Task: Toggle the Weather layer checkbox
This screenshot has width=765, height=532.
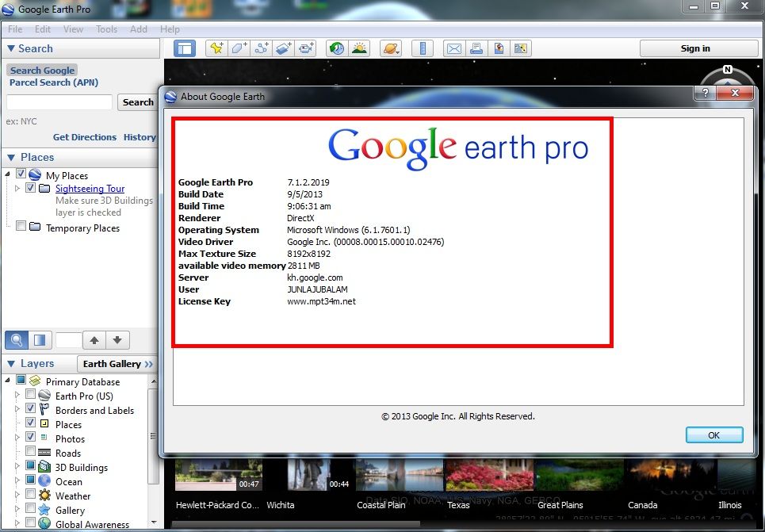Action: pyautogui.click(x=30, y=494)
